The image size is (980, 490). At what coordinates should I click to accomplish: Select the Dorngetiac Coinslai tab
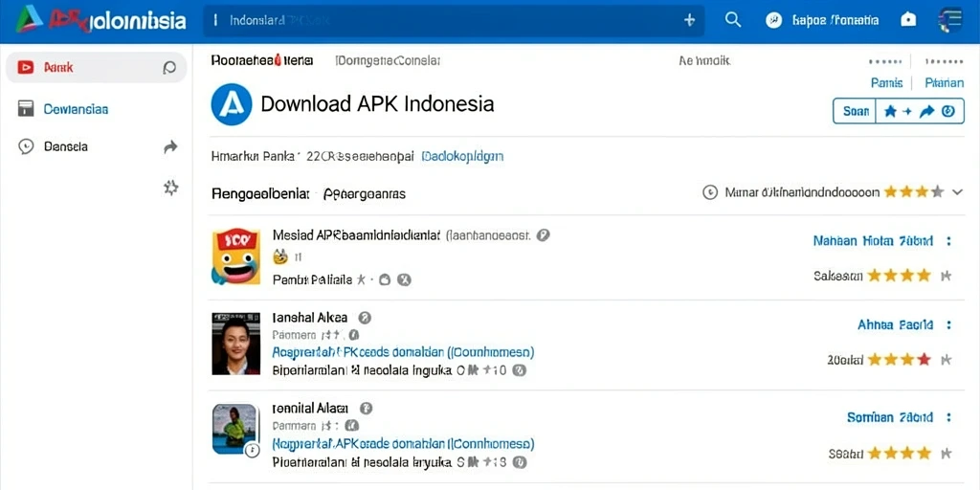[x=389, y=60]
